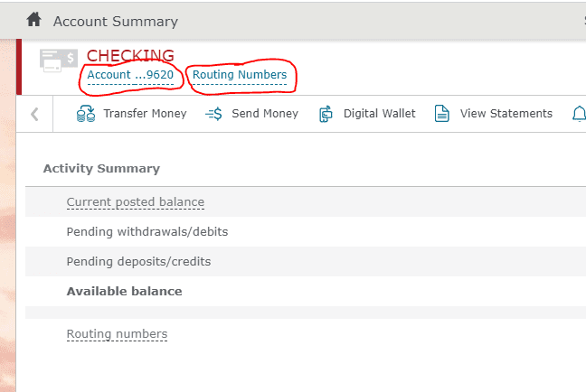This screenshot has height=392, width=586.
Task: Click Pending withdrawals/debits row label
Action: [x=147, y=232]
